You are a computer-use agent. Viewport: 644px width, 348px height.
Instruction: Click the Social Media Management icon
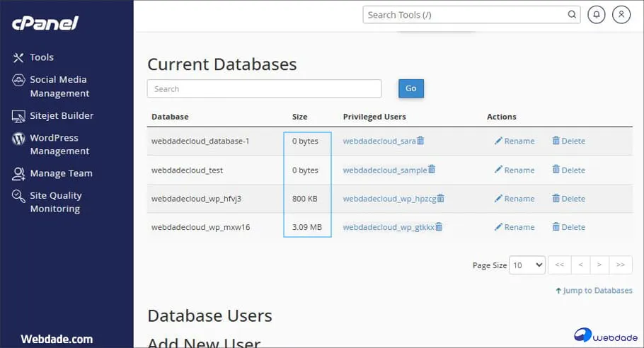[18, 80]
